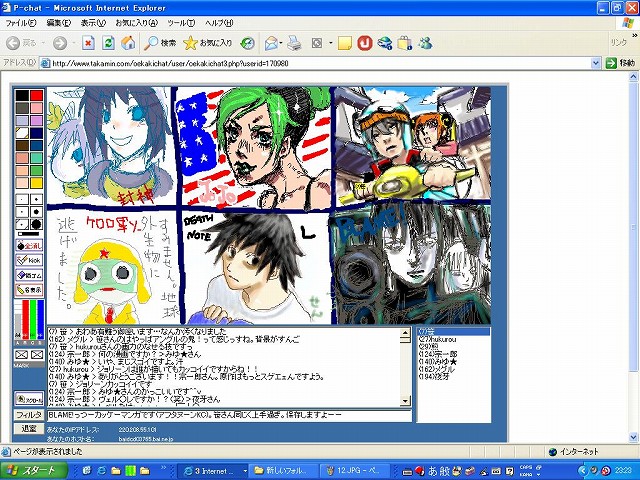The height and width of the screenshot is (480, 640).
Task: Open the 検索 search magnifier
Action: [x=160, y=43]
